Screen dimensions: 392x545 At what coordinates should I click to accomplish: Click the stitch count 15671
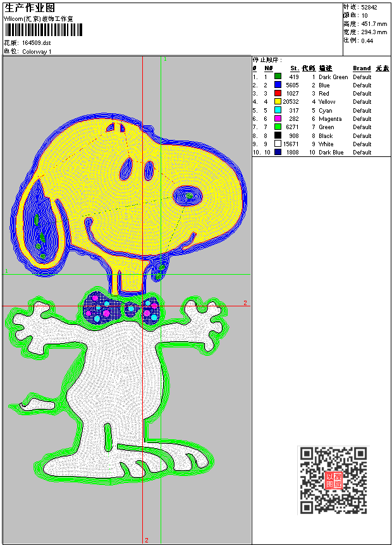click(291, 144)
